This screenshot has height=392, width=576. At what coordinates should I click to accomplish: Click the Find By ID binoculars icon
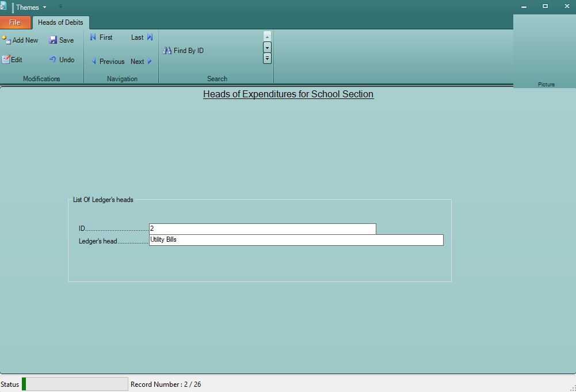pyautogui.click(x=167, y=50)
